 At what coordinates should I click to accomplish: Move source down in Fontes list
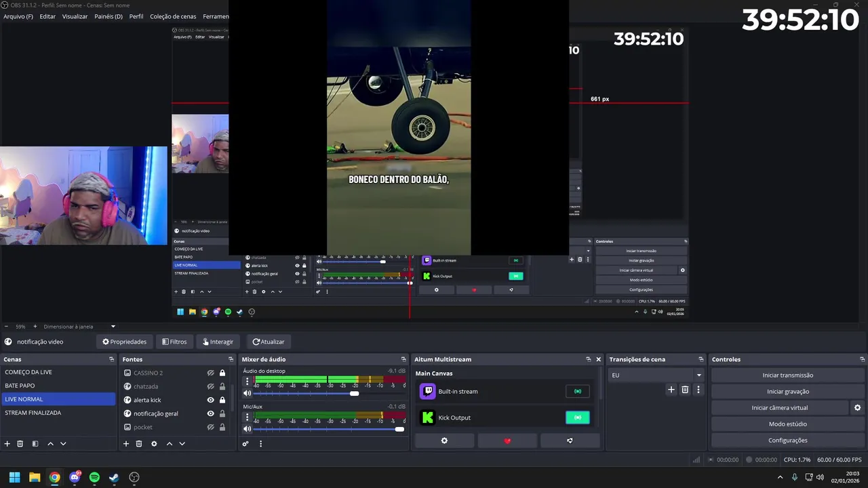[x=182, y=444]
